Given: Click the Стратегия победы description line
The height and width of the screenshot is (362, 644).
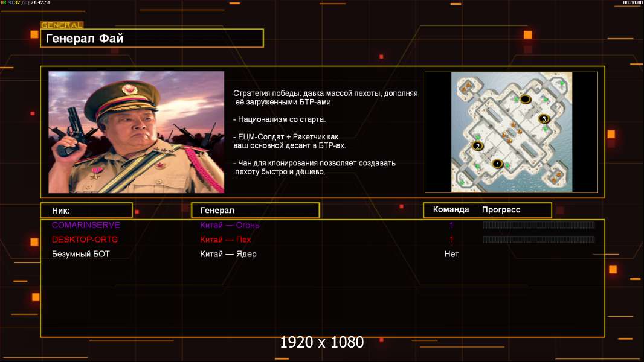Looking at the screenshot, I should point(325,98).
